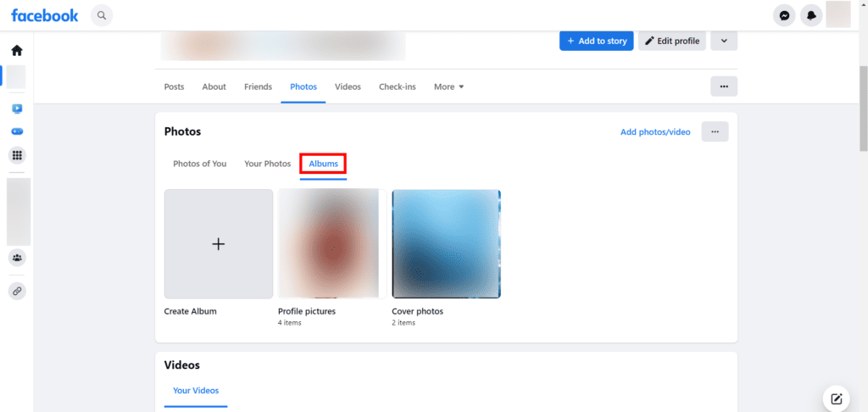Switch to the Posts tab

click(x=175, y=87)
